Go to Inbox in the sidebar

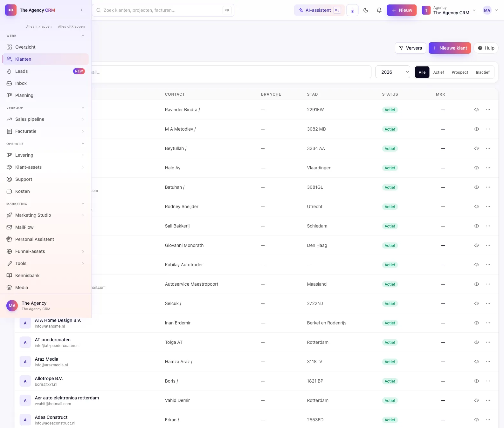45,83
